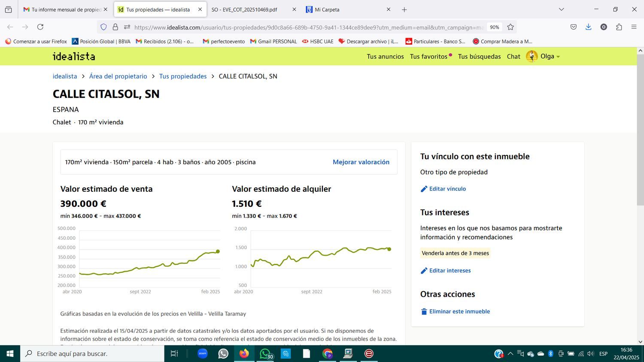This screenshot has width=644, height=362.
Task: Open Task View in the taskbar
Action: pos(174,353)
